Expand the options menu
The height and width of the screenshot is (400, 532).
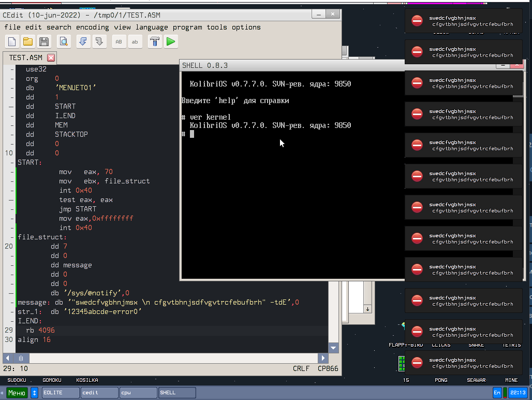coord(246,27)
